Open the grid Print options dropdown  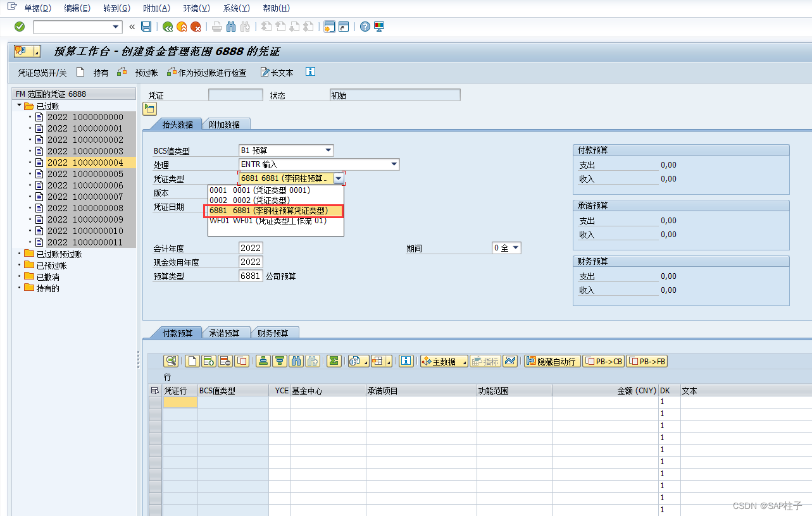click(x=358, y=361)
